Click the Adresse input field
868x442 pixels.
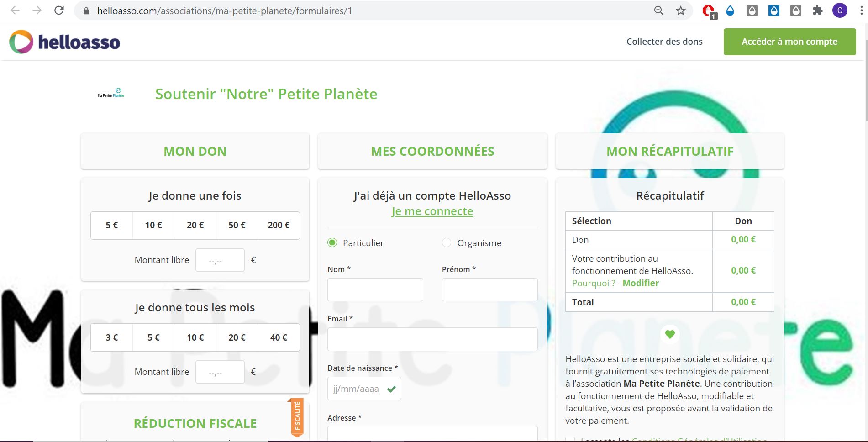[432, 433]
